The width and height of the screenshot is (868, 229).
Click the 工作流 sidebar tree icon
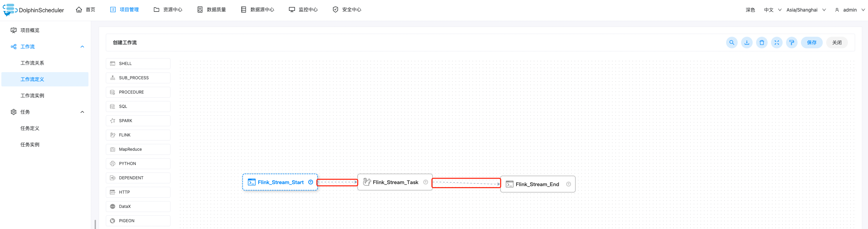pos(14,47)
